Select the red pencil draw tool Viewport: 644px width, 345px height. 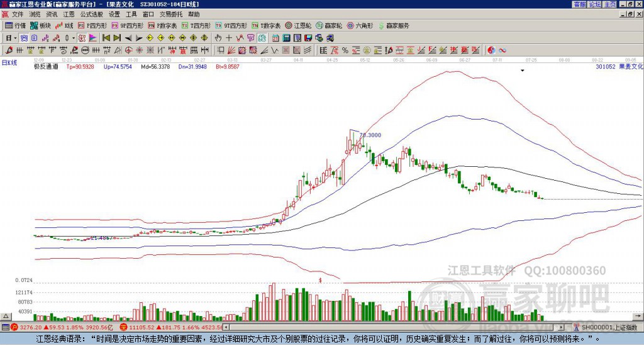(9, 50)
